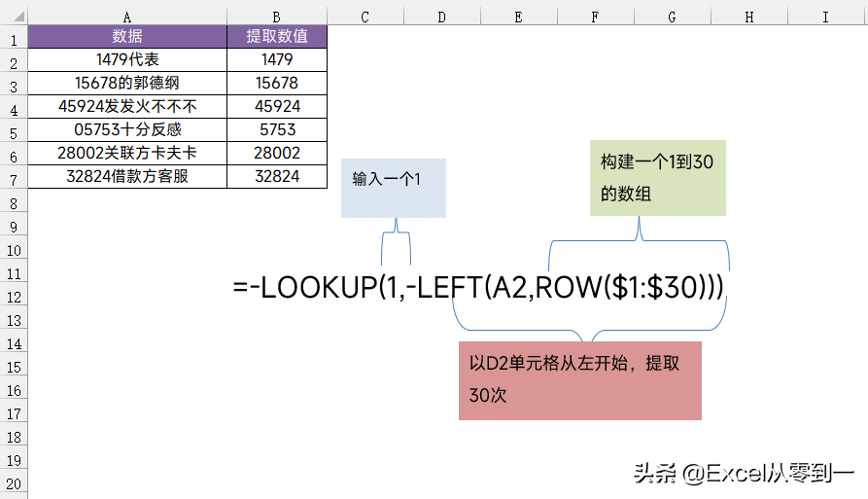Select cell '05753十分反感'
The image size is (868, 499).
click(x=127, y=129)
